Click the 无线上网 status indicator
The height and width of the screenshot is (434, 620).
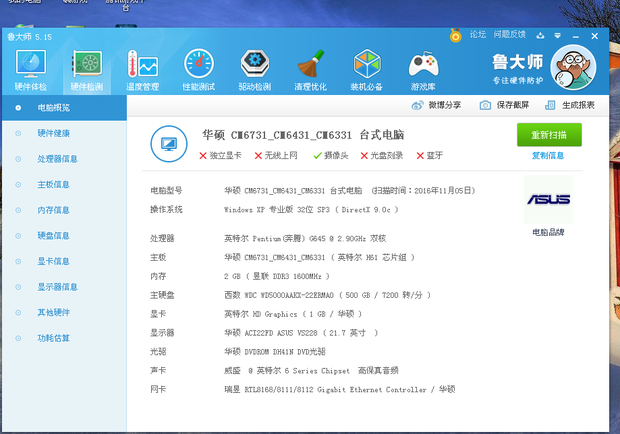[x=276, y=156]
